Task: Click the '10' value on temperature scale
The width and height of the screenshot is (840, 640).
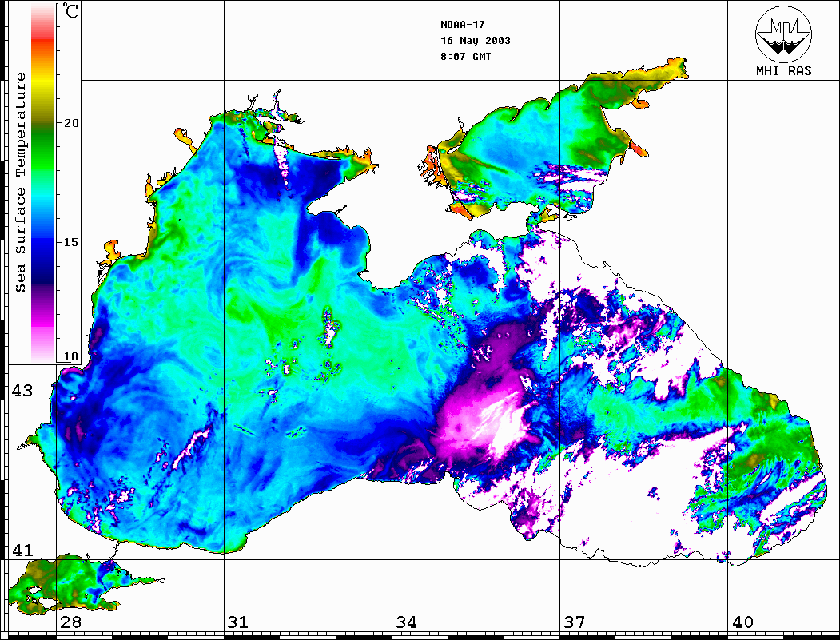Action: [x=70, y=356]
